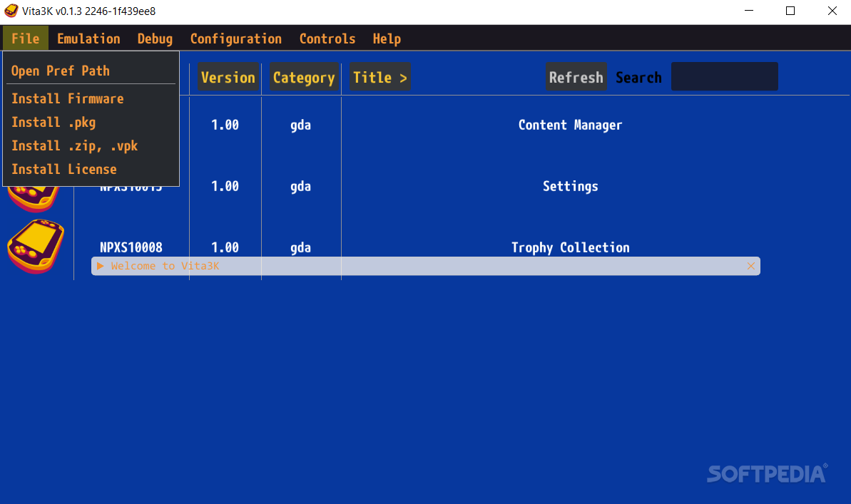Close the Vita3K window
Image resolution: width=851 pixels, height=504 pixels.
tap(832, 11)
